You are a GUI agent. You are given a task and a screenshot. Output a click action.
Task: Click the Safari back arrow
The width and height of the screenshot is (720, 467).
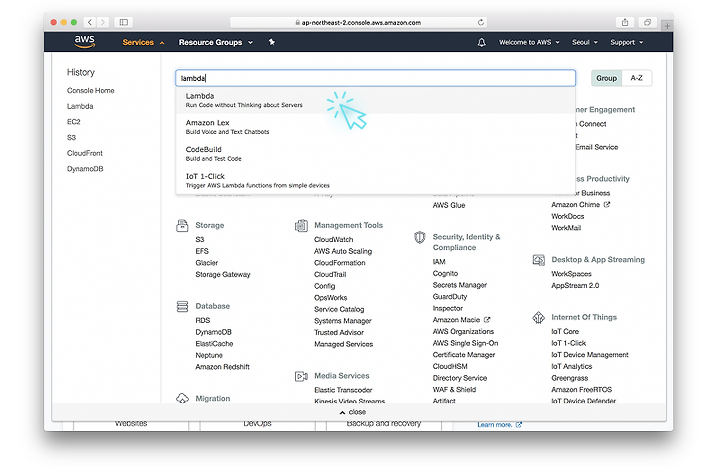coord(90,22)
